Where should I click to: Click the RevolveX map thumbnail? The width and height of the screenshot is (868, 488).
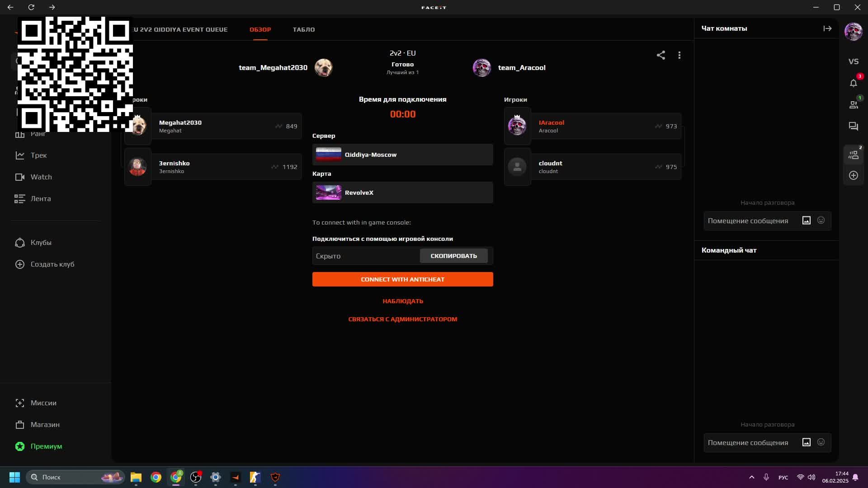[x=328, y=192]
